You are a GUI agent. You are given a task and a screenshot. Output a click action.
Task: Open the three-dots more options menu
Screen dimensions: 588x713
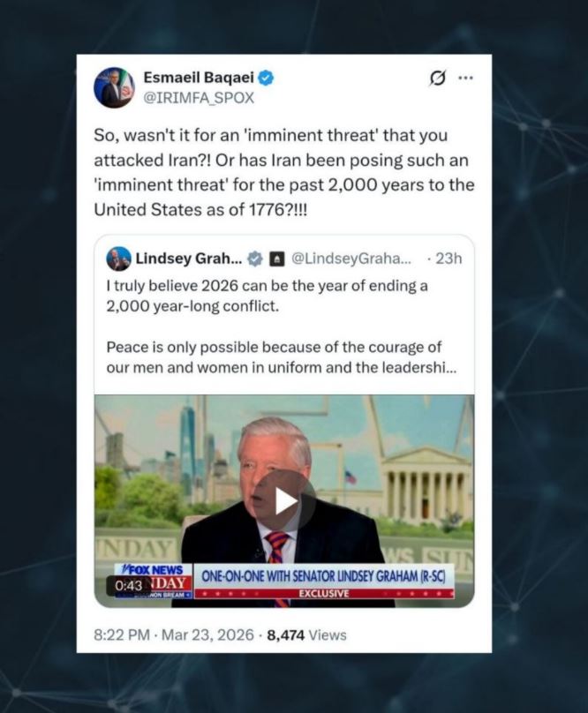465,78
